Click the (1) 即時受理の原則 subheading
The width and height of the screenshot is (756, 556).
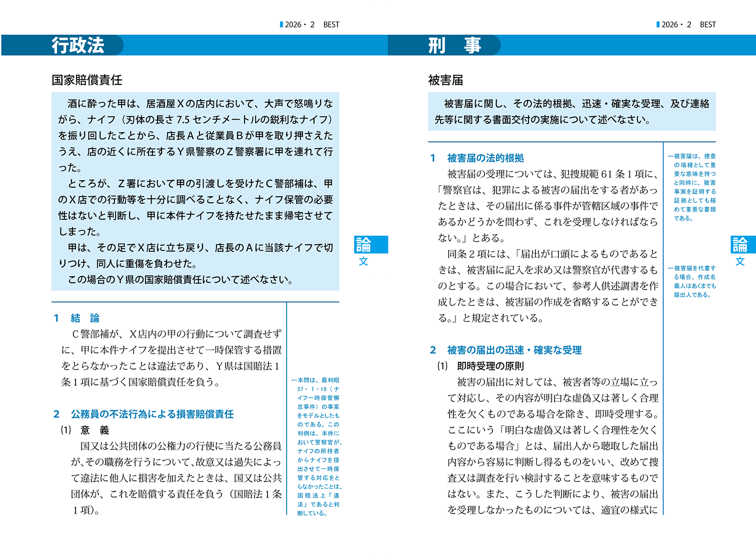pos(480,366)
